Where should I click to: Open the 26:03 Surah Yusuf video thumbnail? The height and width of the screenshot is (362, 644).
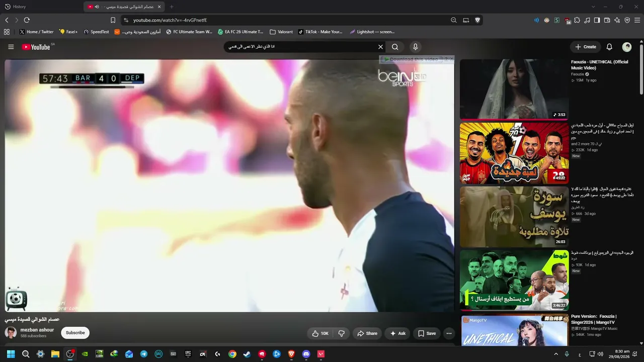[514, 217]
